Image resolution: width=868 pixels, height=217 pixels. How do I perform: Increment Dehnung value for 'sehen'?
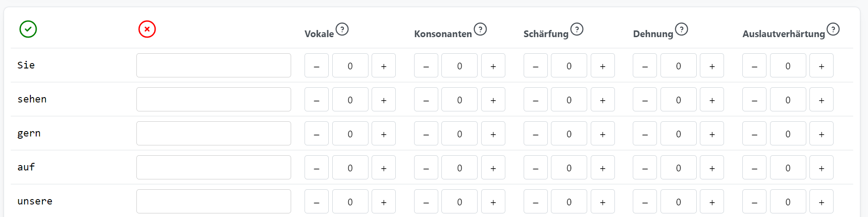tap(712, 100)
